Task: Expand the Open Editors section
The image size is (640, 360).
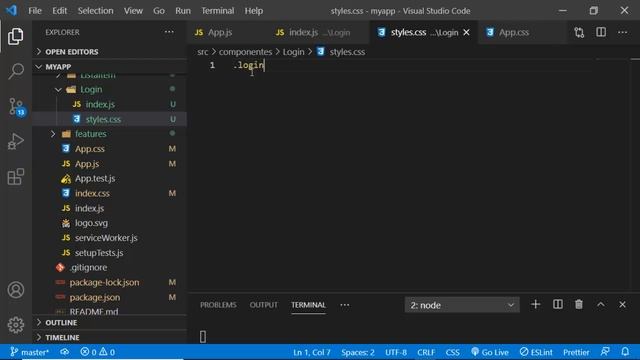Action: click(x=109, y=52)
